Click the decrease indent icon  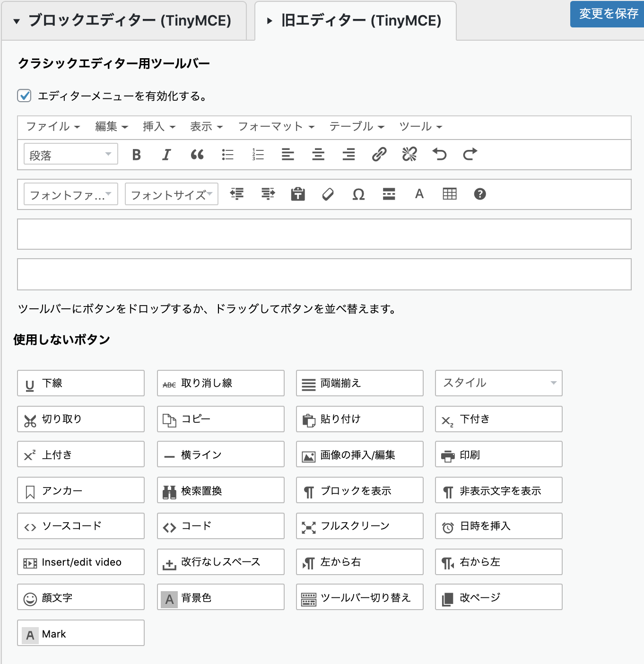[237, 194]
